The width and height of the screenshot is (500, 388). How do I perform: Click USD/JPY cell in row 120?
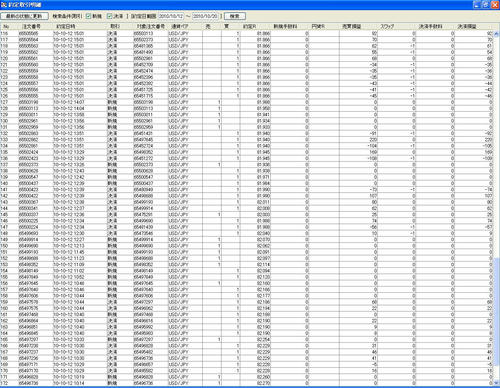(x=185, y=58)
